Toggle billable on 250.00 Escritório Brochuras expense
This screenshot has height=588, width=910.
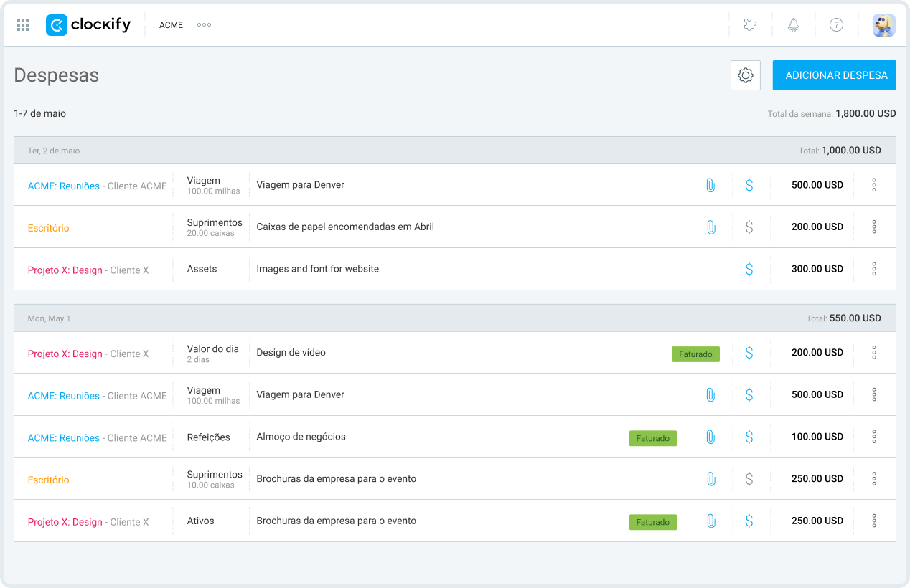749,479
